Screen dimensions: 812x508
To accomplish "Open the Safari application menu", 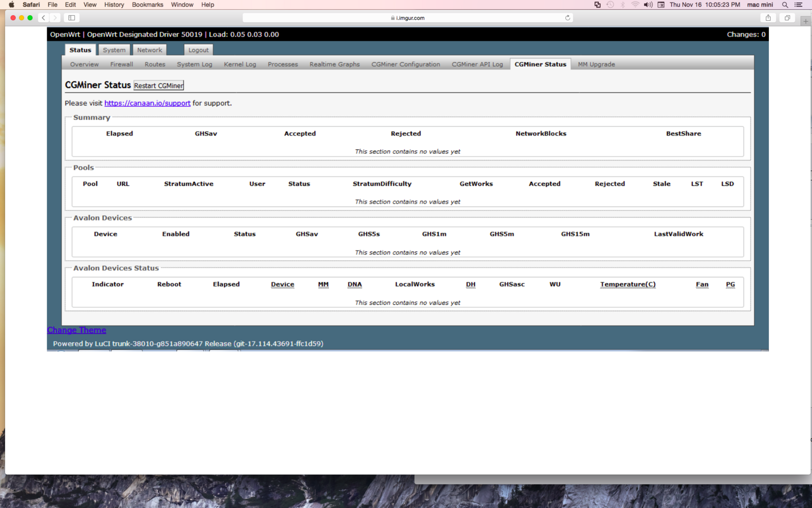I will tap(31, 5).
